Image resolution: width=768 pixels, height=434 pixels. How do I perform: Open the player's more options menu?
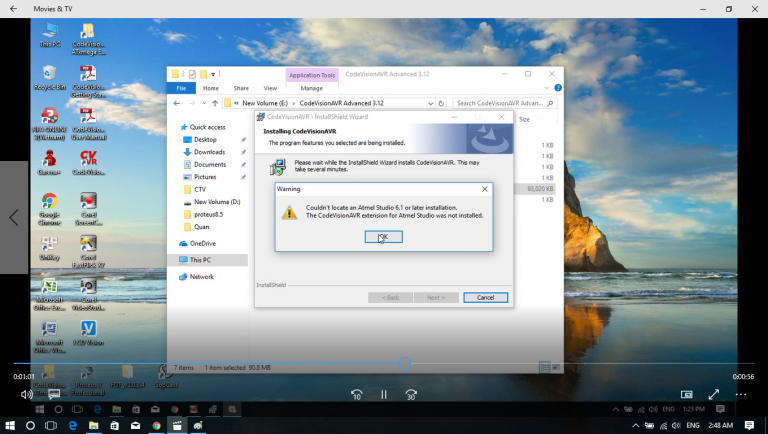click(x=741, y=394)
